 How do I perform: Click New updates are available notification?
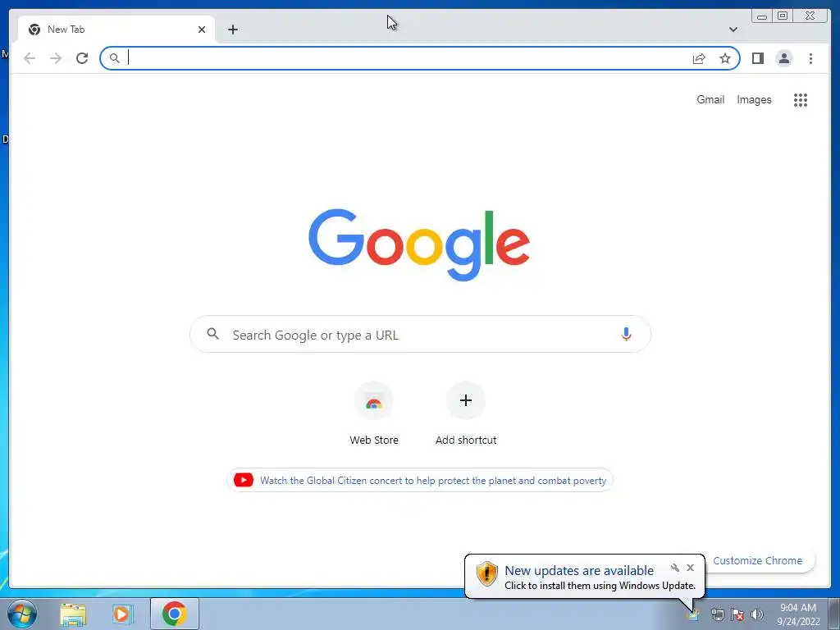click(x=579, y=571)
